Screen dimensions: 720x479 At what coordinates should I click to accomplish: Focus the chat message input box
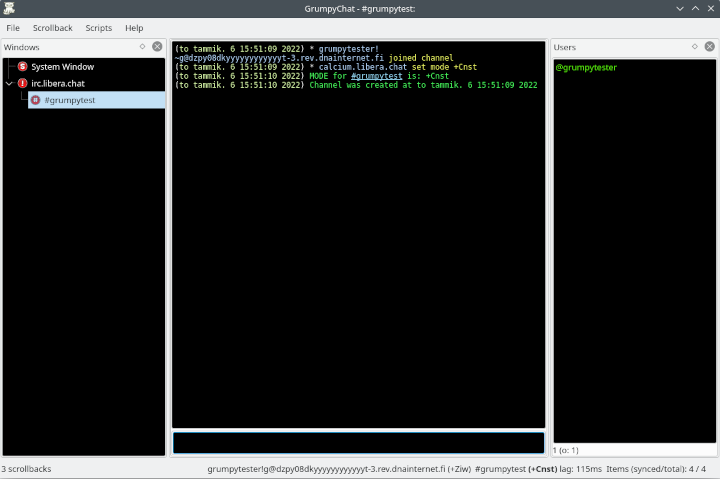tap(359, 443)
